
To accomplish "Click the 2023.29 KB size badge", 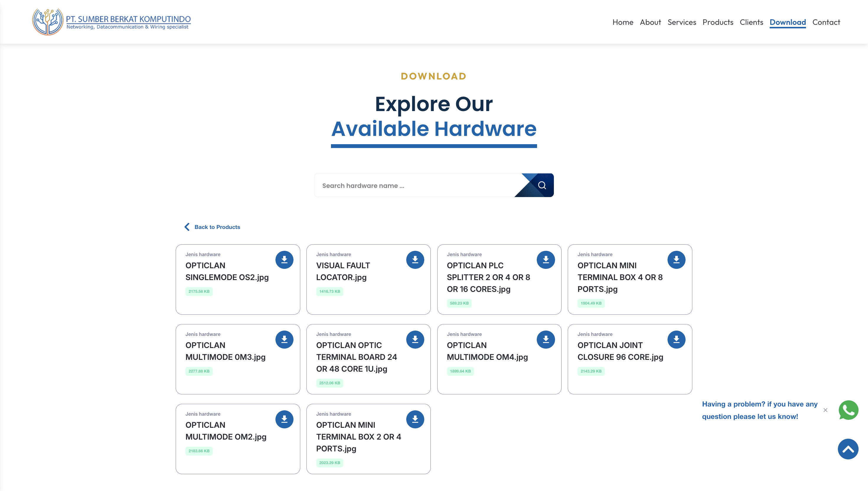I will click(x=329, y=463).
